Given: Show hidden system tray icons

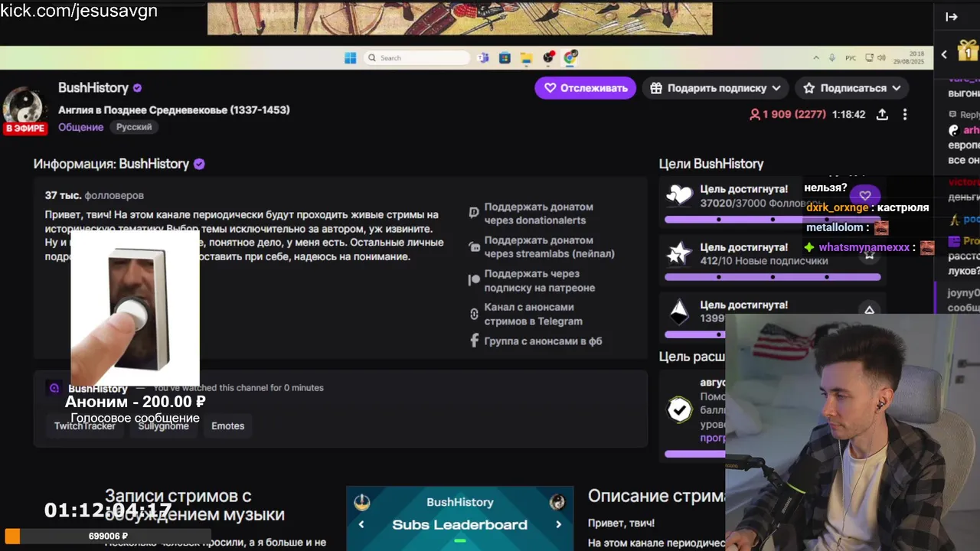Looking at the screenshot, I should [x=817, y=58].
